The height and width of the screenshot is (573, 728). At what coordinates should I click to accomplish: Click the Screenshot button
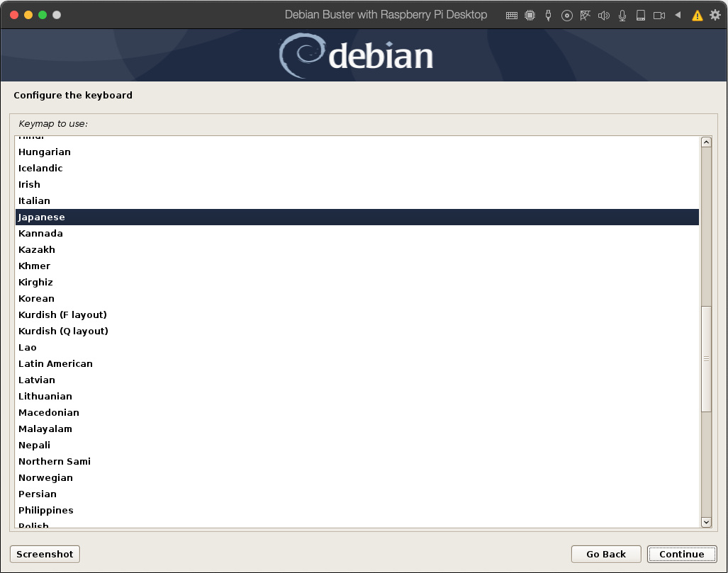pos(45,554)
